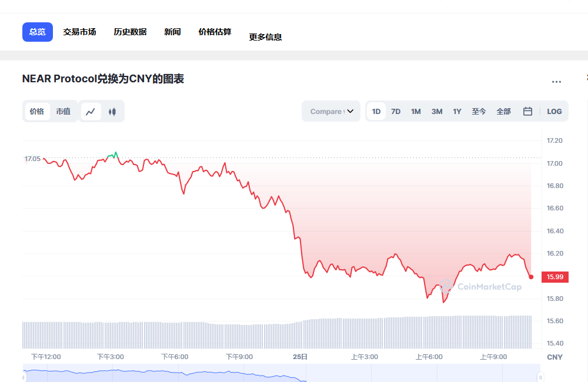Image resolution: width=588 pixels, height=382 pixels.
Task: Open the 总览 tab
Action: point(38,32)
